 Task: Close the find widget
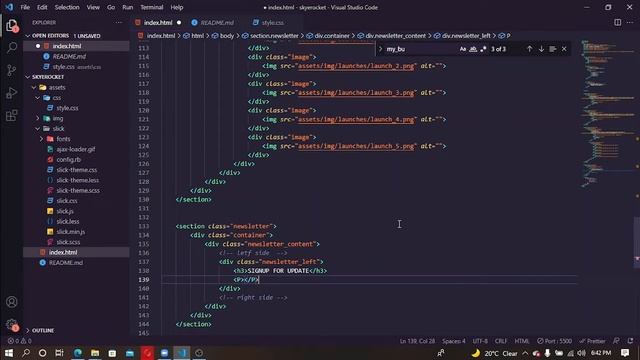(564, 49)
